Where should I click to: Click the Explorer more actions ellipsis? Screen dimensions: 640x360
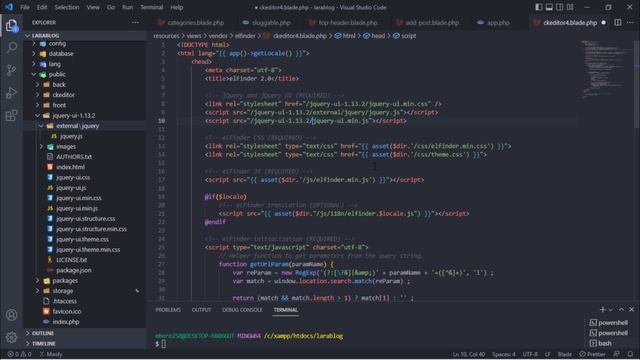coord(135,22)
